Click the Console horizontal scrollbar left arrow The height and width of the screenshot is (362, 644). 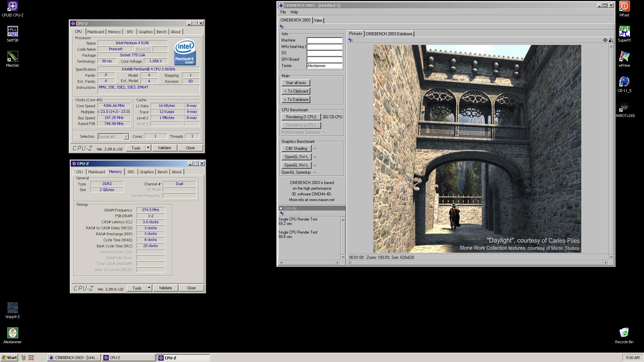281,262
